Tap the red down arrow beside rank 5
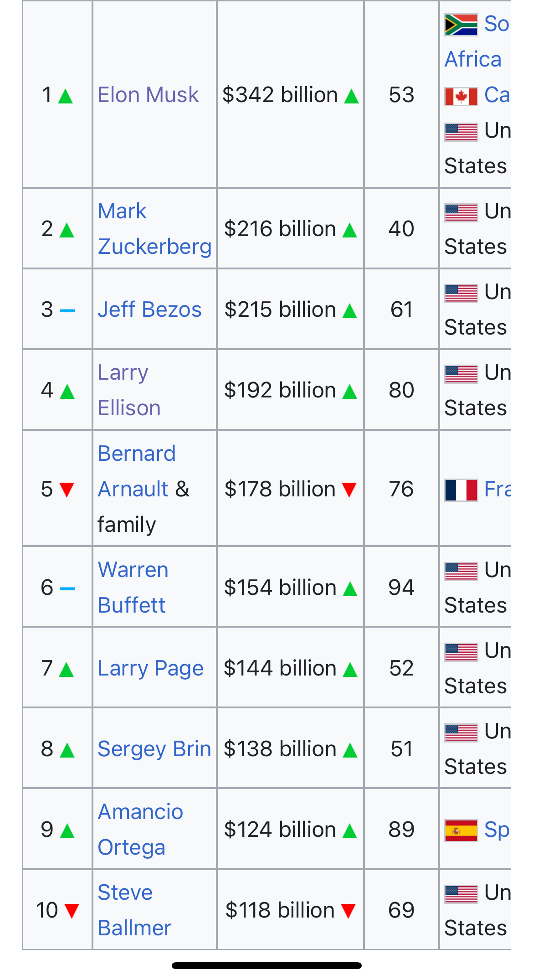 click(x=67, y=490)
